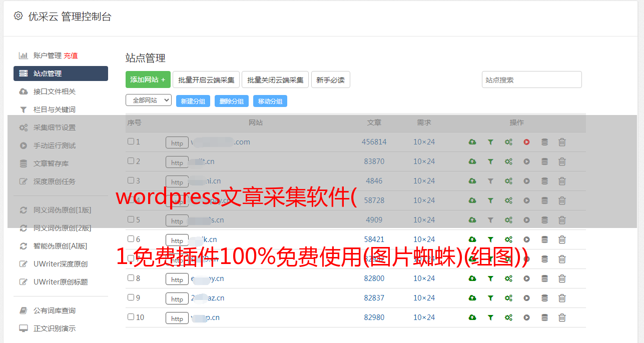Click play icon in 4909 articles row
The image size is (644, 343).
(x=526, y=220)
